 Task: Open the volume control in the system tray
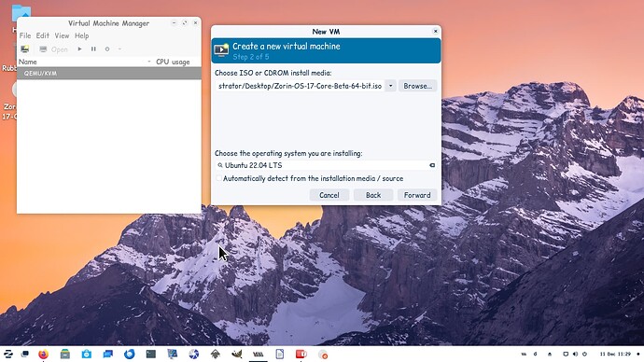point(575,354)
